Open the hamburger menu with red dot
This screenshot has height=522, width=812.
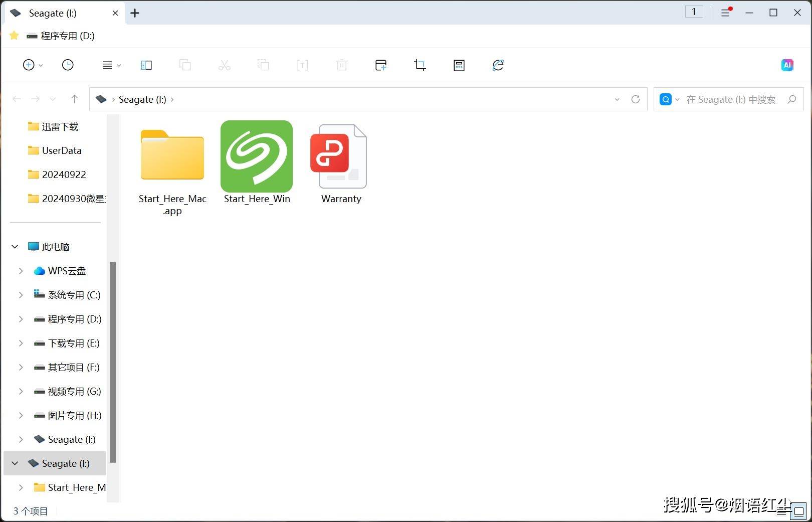(726, 13)
